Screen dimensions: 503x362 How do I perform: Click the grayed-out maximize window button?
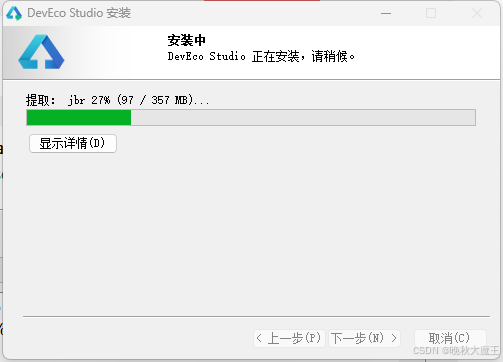click(x=431, y=13)
